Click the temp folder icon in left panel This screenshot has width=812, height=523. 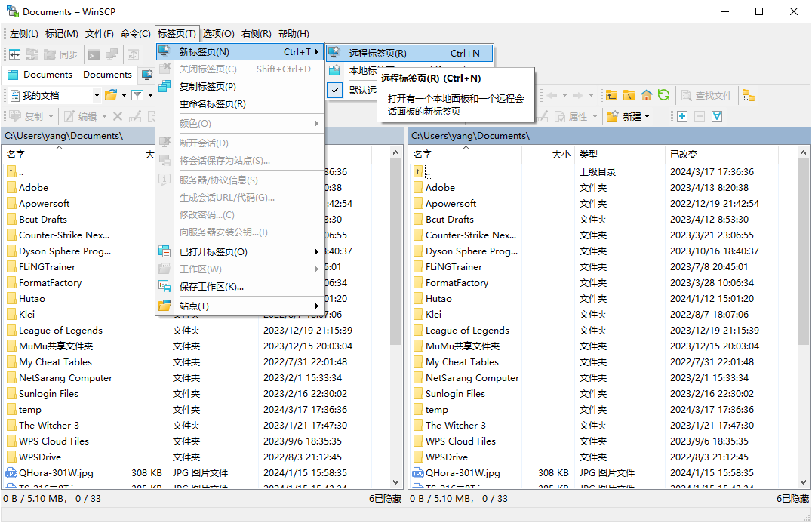(x=11, y=410)
